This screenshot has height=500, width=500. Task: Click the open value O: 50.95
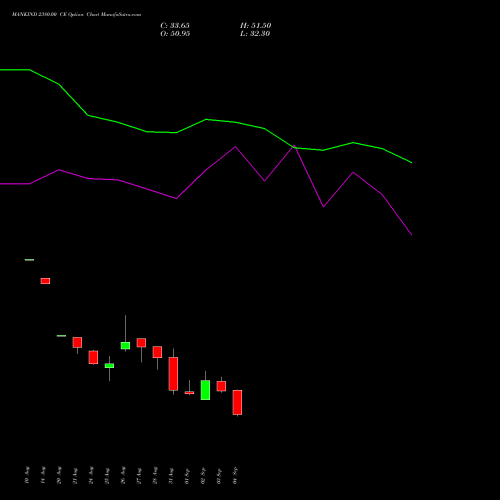175,34
